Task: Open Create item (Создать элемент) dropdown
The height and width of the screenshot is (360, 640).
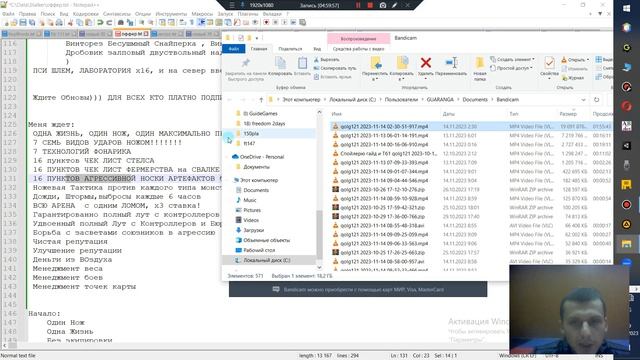Action: [512, 59]
